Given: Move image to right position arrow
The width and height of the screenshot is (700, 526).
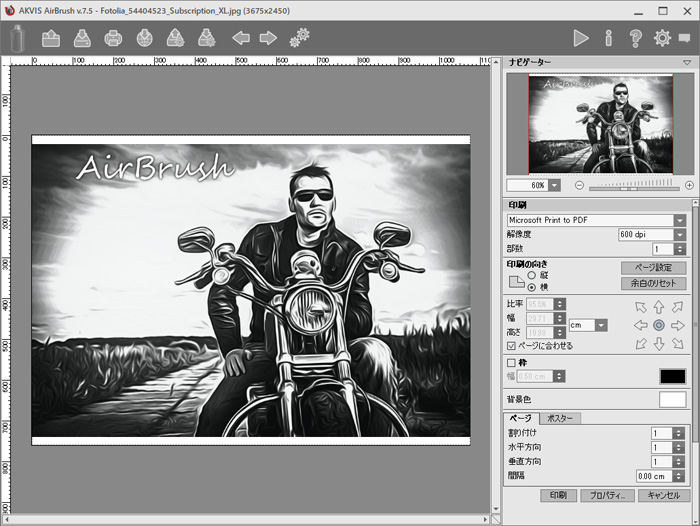Looking at the screenshot, I should coord(678,325).
